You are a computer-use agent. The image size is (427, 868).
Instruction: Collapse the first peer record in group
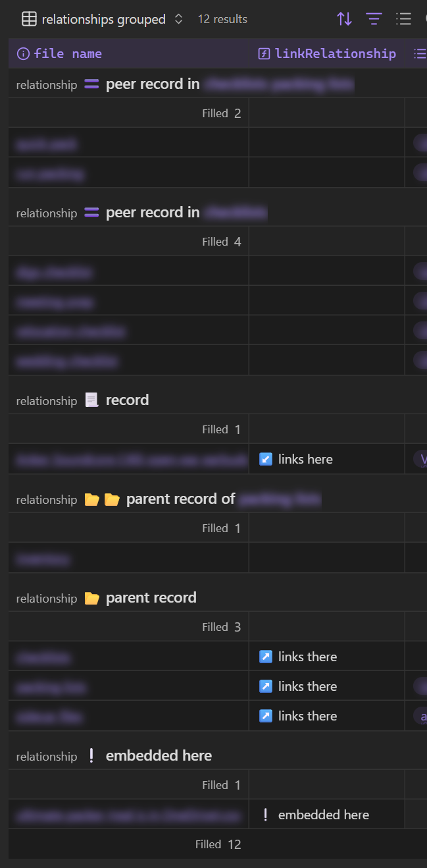[x=185, y=84]
